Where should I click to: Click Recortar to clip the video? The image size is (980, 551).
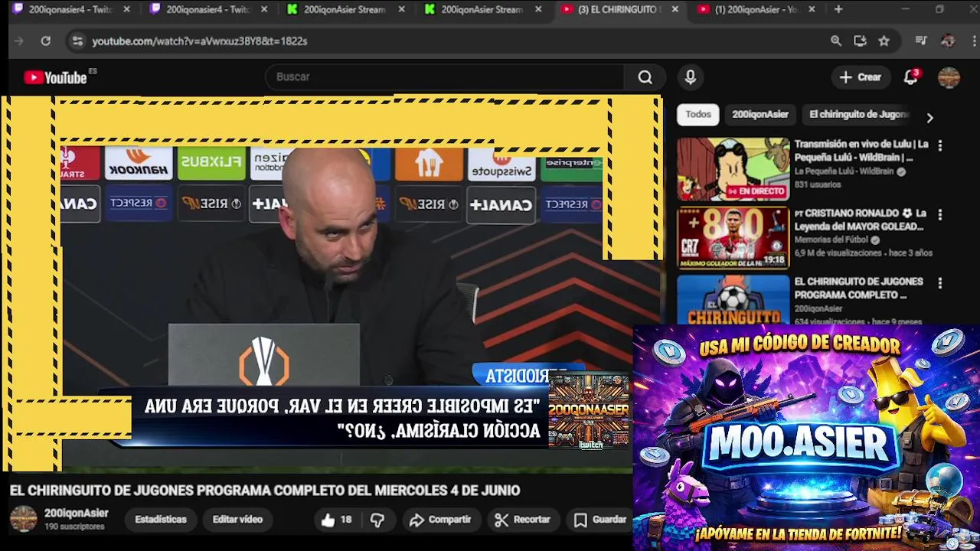pyautogui.click(x=523, y=520)
